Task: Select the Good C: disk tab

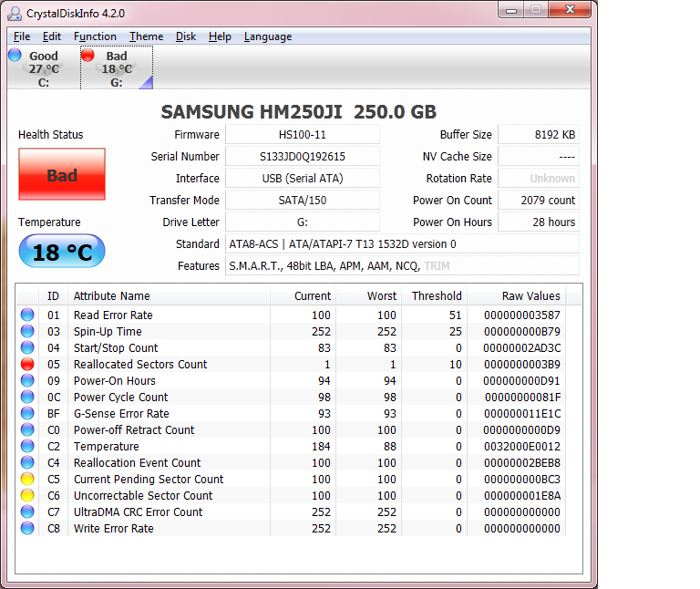Action: 44,67
